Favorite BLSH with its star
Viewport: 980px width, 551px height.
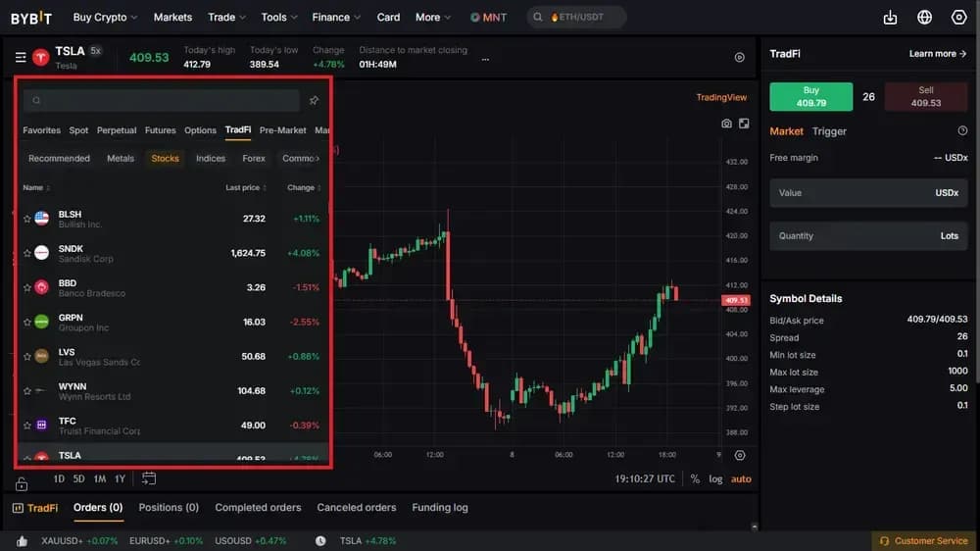pos(26,219)
